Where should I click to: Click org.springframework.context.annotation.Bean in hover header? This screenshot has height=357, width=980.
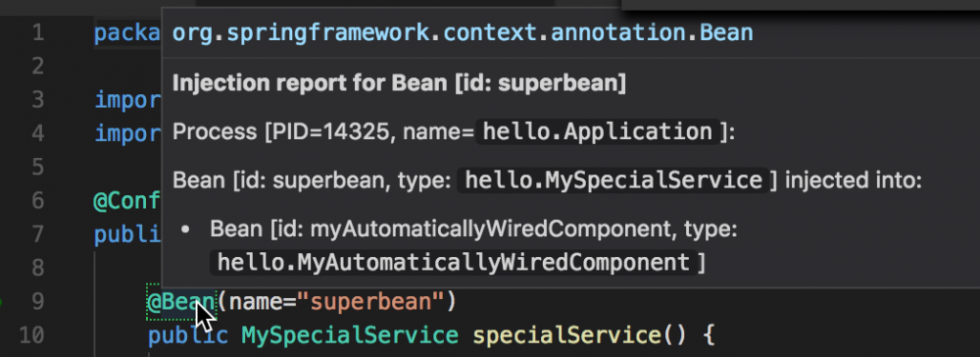click(x=463, y=32)
